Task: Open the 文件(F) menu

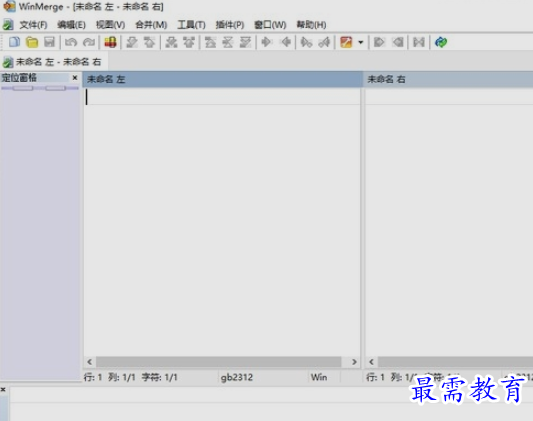Action: tap(33, 25)
